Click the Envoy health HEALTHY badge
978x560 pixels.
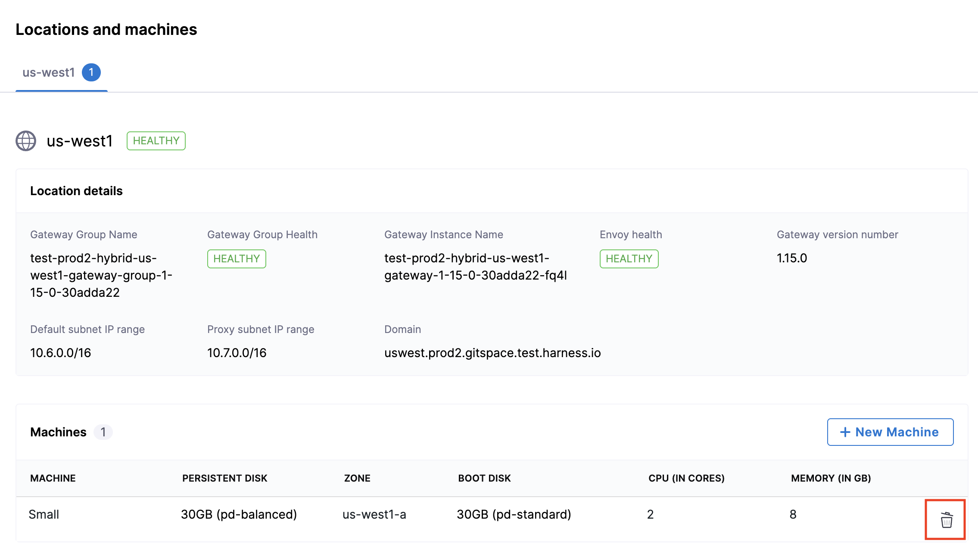tap(629, 259)
